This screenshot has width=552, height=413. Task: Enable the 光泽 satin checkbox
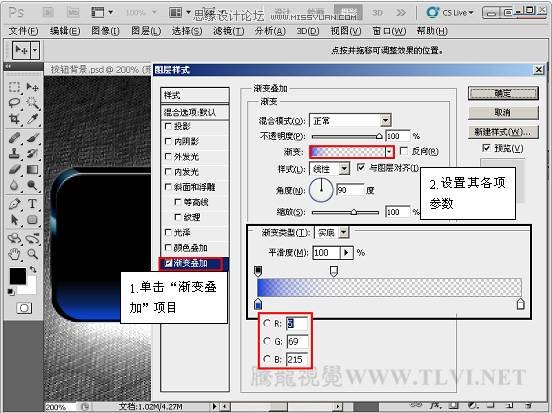(168, 232)
